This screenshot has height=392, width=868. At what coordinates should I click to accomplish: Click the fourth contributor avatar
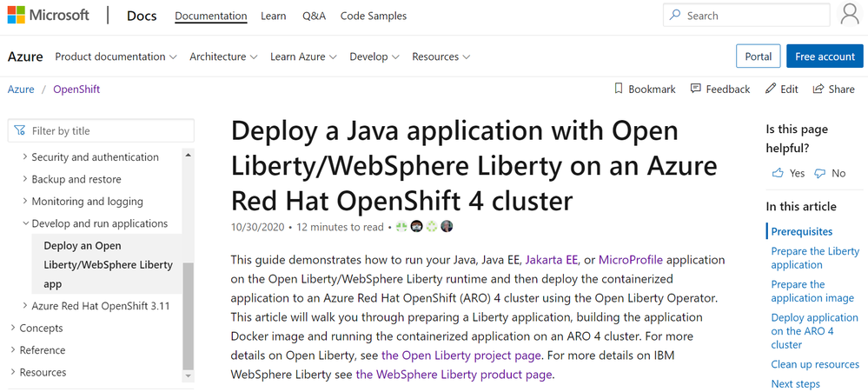(x=447, y=226)
